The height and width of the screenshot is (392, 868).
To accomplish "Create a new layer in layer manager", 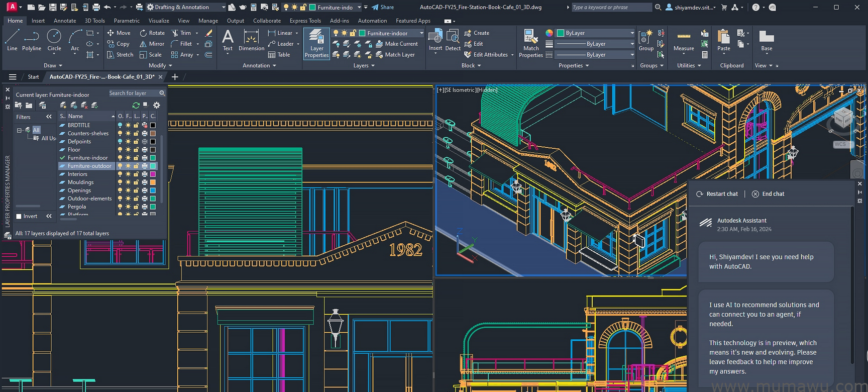I will [x=63, y=105].
